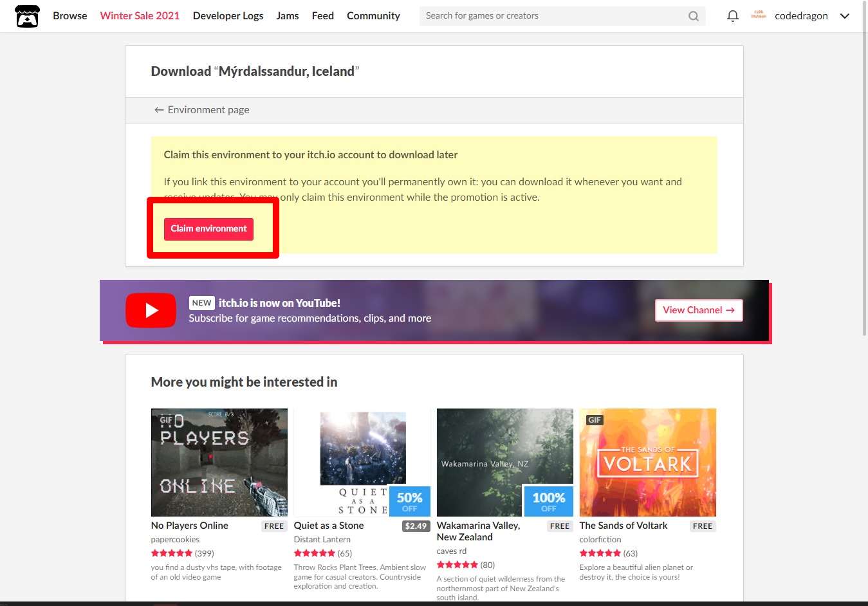Click the 50% OFF sale badge

coord(410,501)
